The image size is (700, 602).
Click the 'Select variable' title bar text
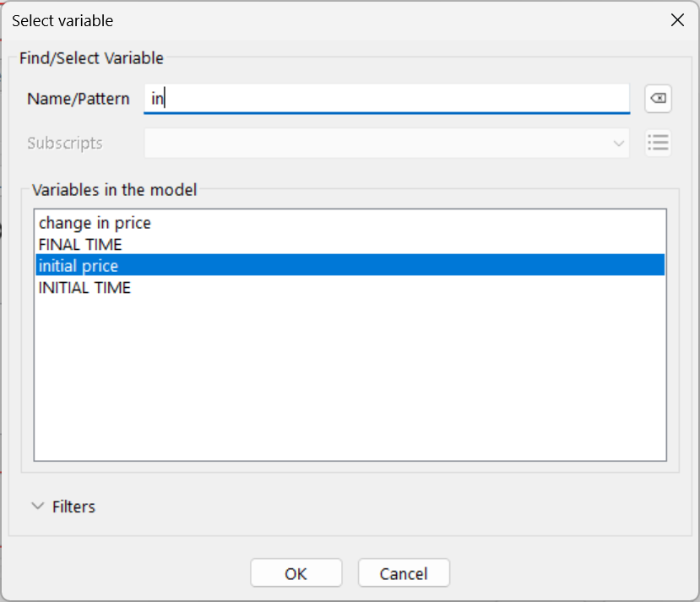pyautogui.click(x=62, y=20)
